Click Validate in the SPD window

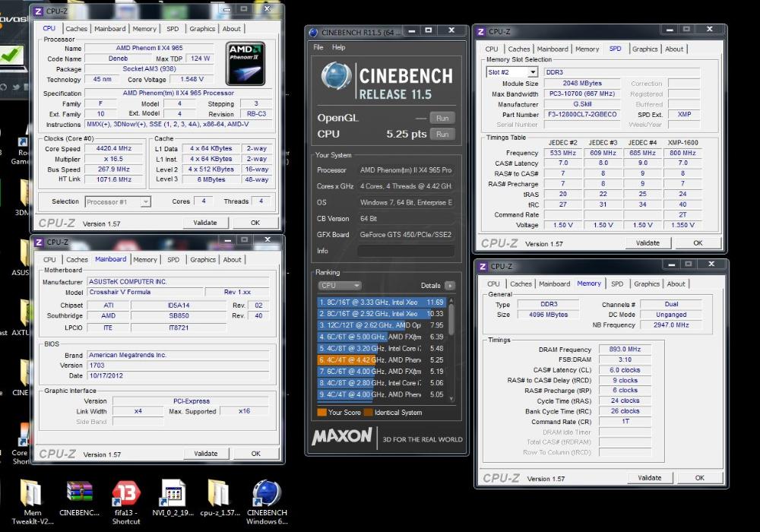[x=648, y=242]
